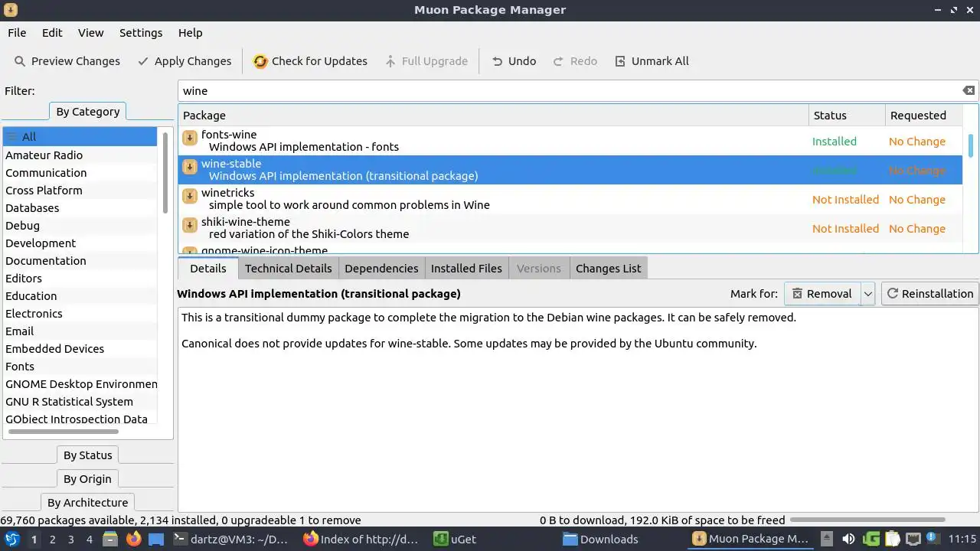Switch to workspace 2
Image resolution: width=980 pixels, height=551 pixels.
[x=52, y=539]
